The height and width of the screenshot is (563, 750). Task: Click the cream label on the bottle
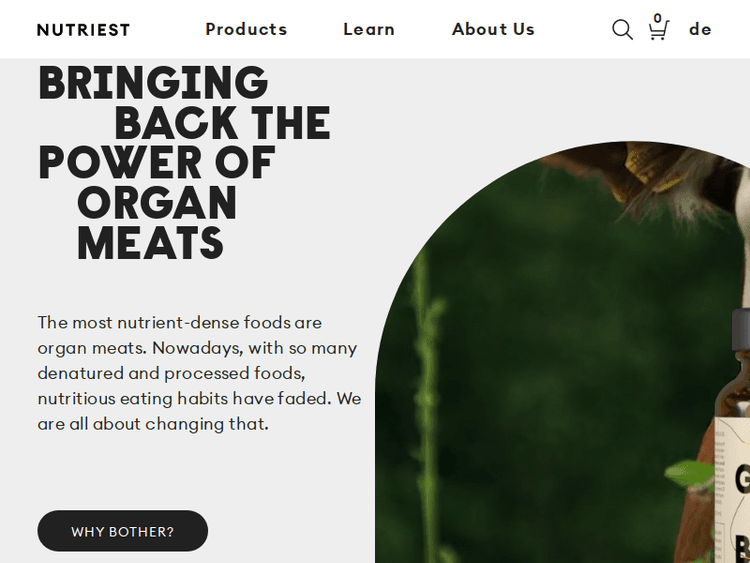point(733,490)
